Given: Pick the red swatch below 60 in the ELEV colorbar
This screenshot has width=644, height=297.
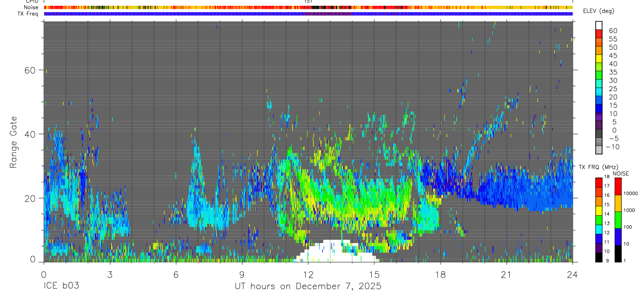Looking at the screenshot, I should click(x=599, y=34).
